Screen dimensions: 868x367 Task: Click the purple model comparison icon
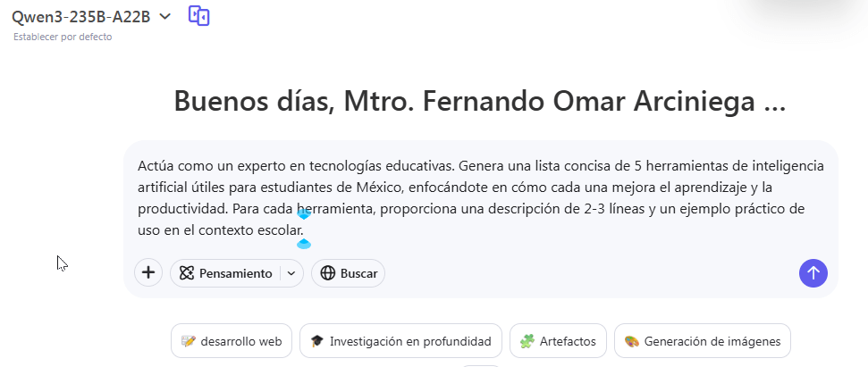(x=198, y=16)
